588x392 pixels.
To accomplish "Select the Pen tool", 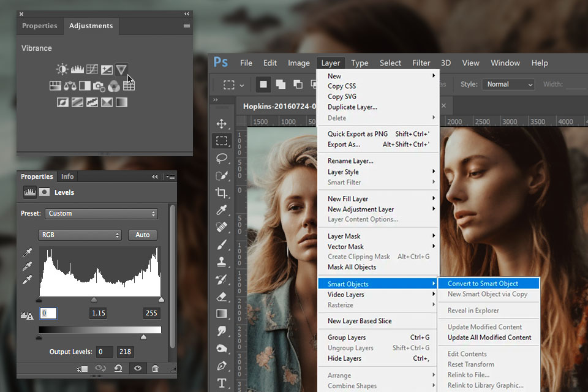I will click(x=222, y=366).
